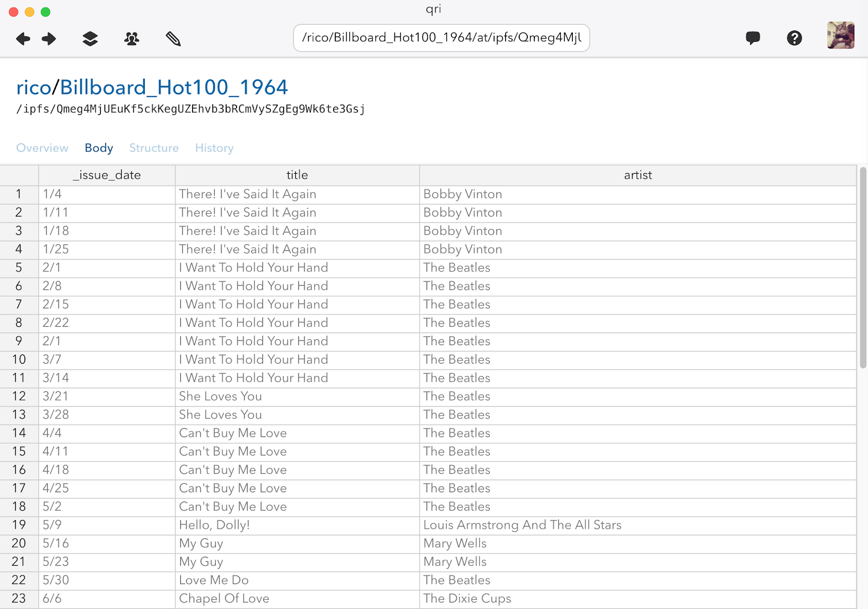
Task: Select row number 5
Action: (19, 268)
